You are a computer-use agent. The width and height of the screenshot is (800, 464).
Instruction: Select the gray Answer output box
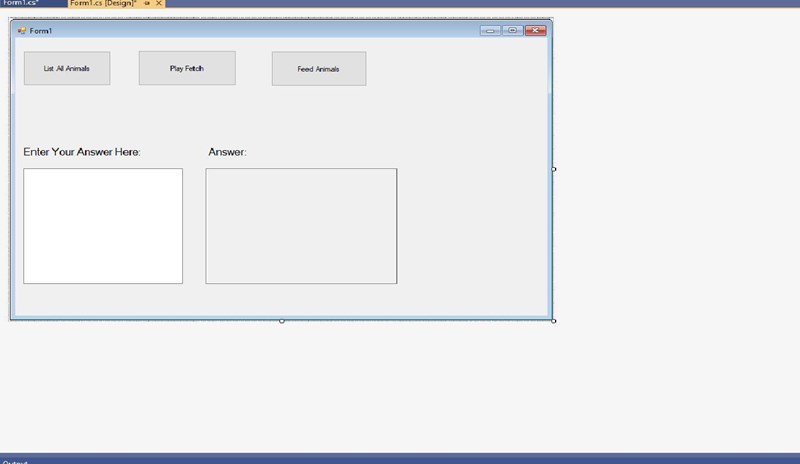pos(301,226)
